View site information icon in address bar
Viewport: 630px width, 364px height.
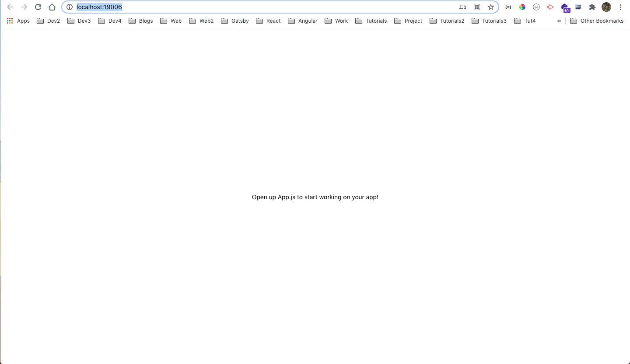point(69,7)
